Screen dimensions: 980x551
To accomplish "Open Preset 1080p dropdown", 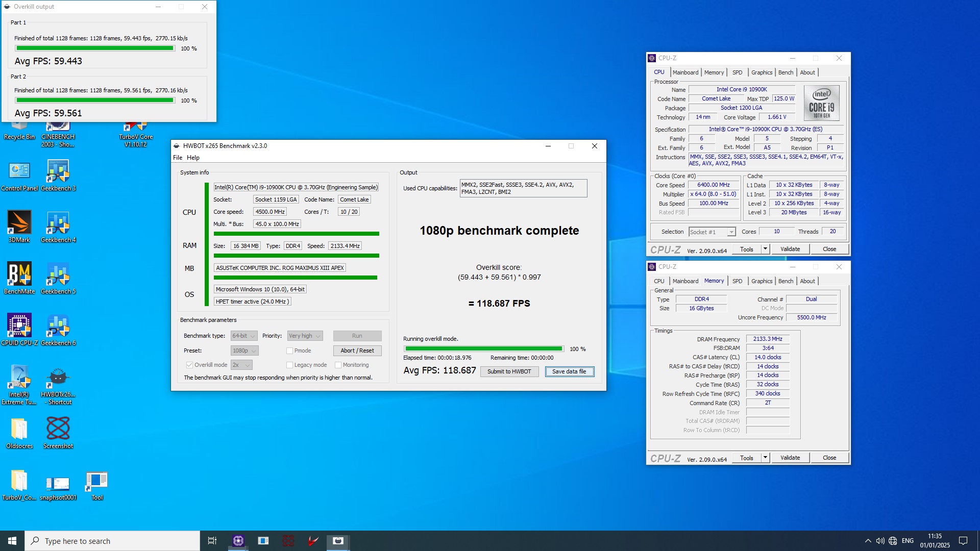I will coord(244,350).
